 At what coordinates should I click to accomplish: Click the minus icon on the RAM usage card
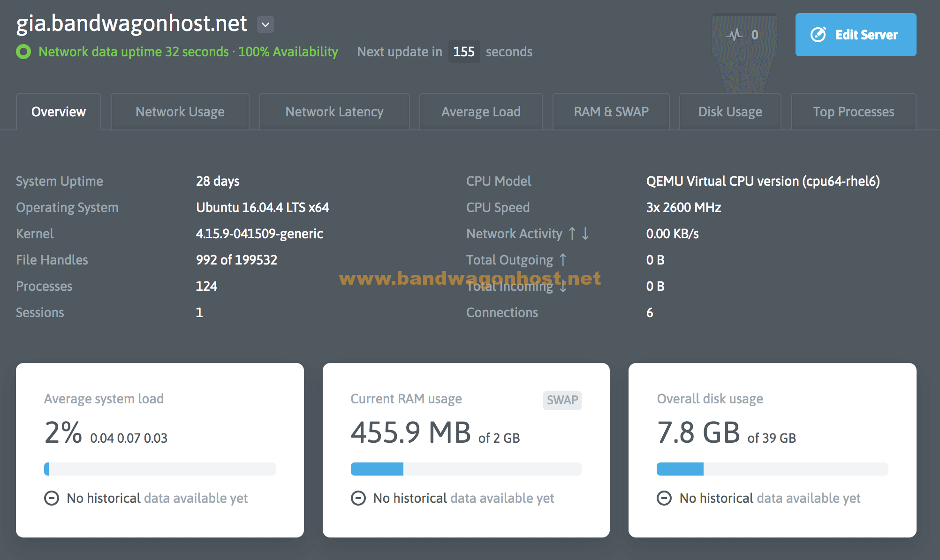(x=358, y=498)
